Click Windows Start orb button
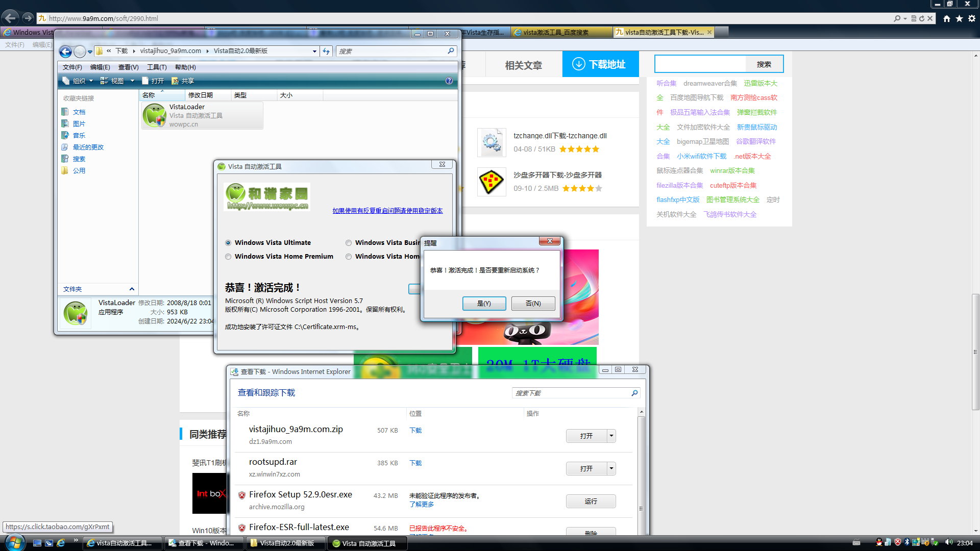This screenshot has width=980, height=551. 14,542
